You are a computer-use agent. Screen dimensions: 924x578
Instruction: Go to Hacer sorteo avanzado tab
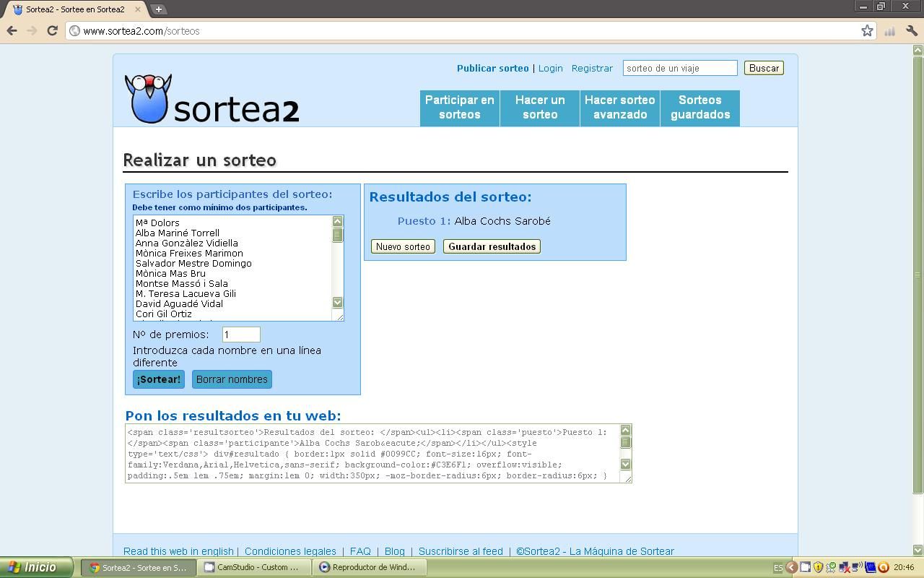[619, 108]
